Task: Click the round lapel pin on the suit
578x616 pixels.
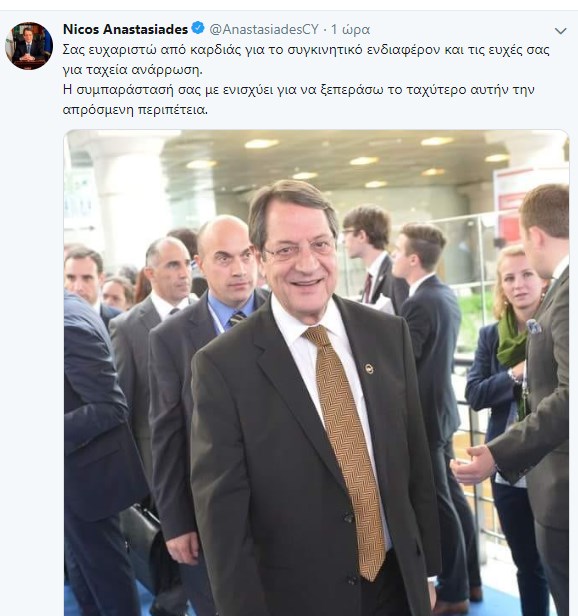Action: pyautogui.click(x=369, y=368)
